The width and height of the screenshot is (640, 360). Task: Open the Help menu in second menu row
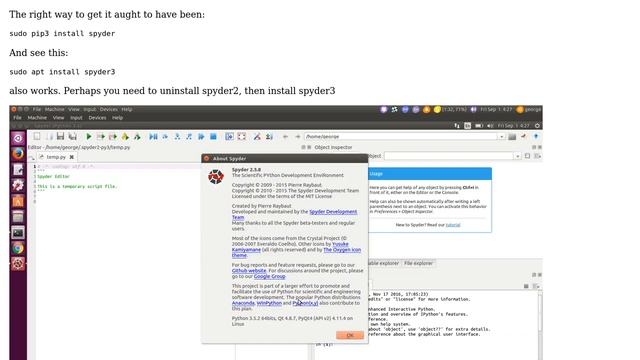pos(118,118)
